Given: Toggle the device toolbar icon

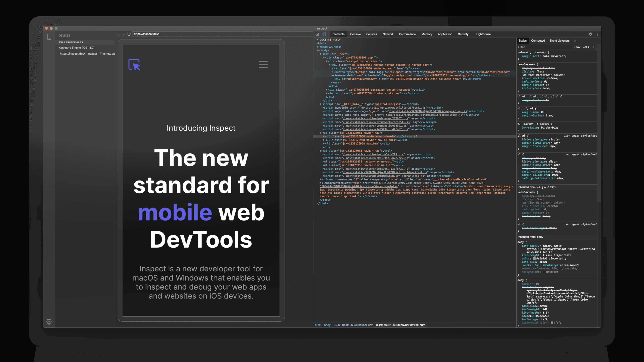Looking at the screenshot, I should pos(324,34).
